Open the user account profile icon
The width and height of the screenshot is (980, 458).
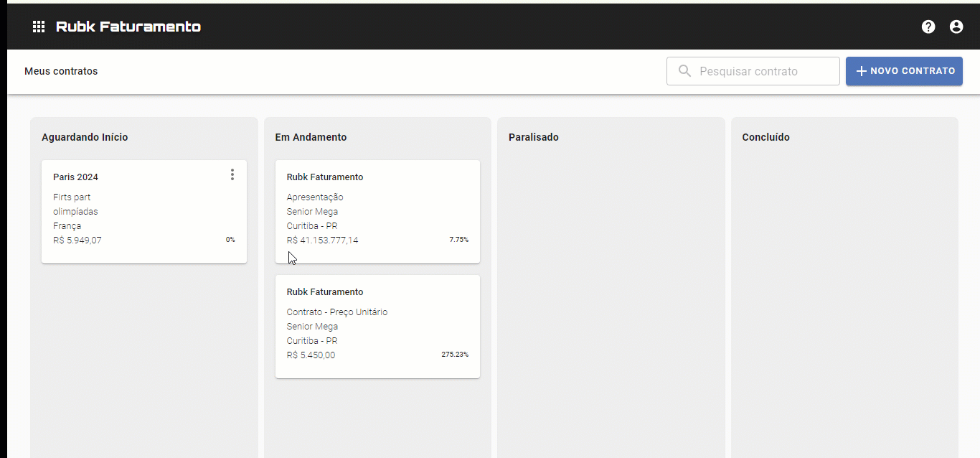coord(956,27)
